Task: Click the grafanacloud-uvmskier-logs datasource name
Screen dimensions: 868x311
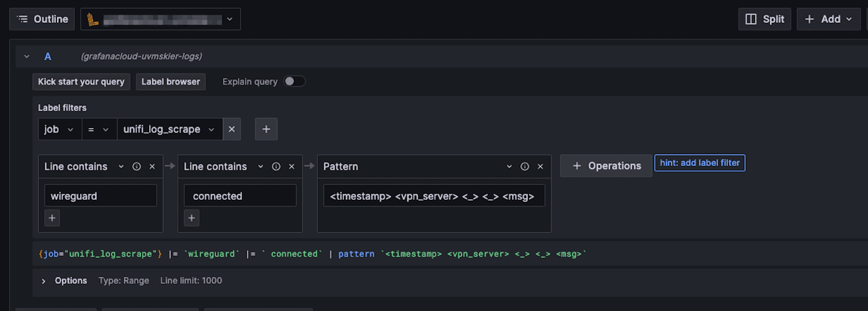Action: point(142,56)
